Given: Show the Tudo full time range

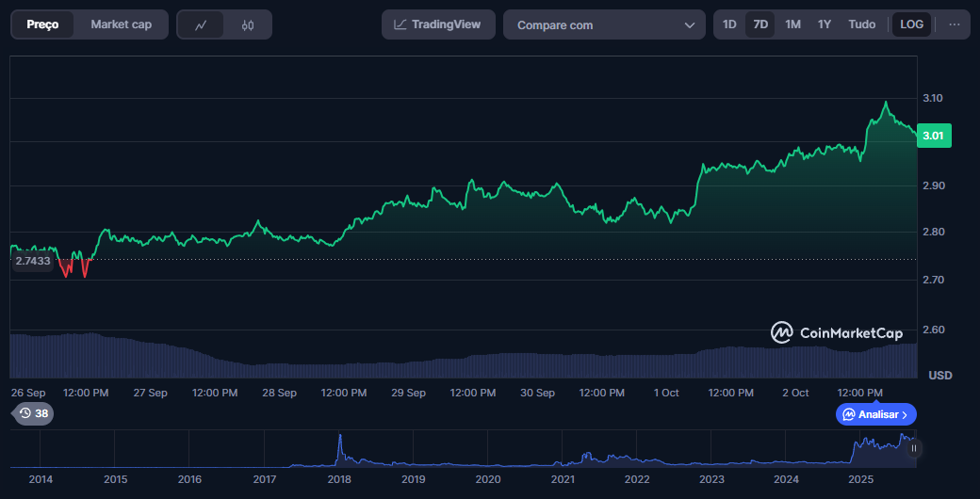Looking at the screenshot, I should click(x=861, y=24).
